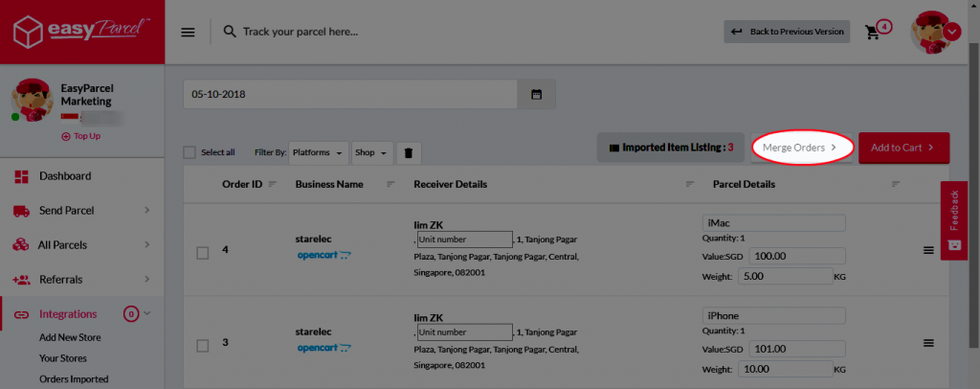The width and height of the screenshot is (980, 389).
Task: Sort by Order ID column icon
Action: coord(273,184)
